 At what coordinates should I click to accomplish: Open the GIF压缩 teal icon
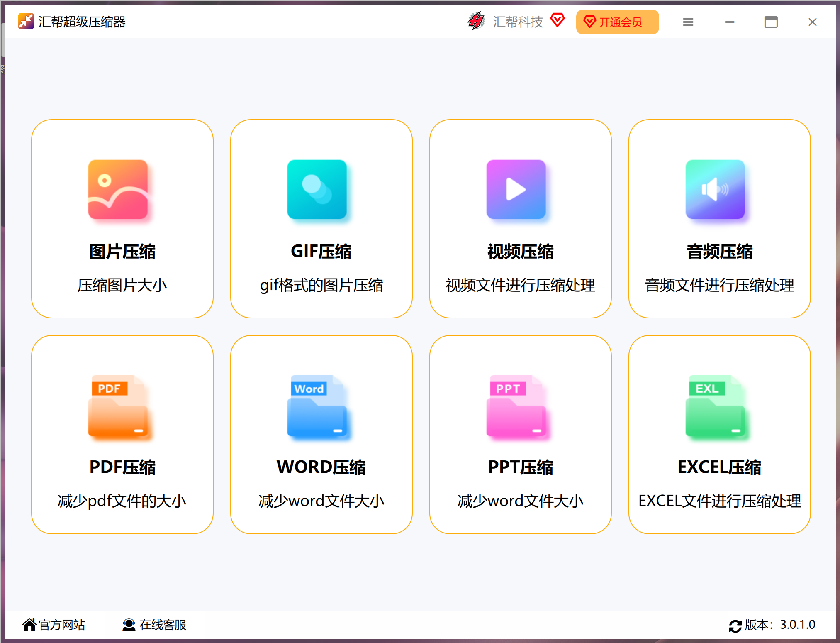pos(317,189)
